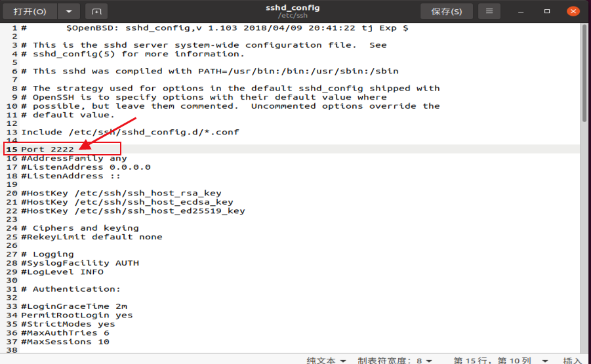Viewport: 591px width, 364px height.
Task: Create a new document with the new-tab icon
Action: [x=96, y=12]
